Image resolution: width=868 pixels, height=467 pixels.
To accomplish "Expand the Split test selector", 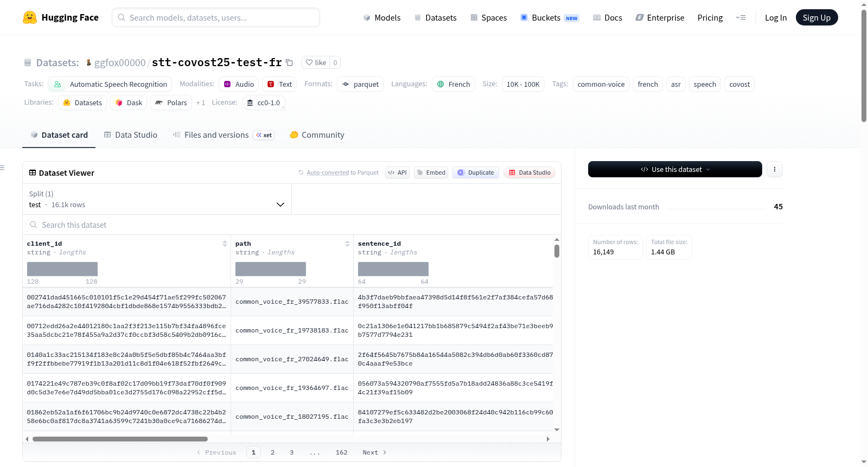I will 157,199.
